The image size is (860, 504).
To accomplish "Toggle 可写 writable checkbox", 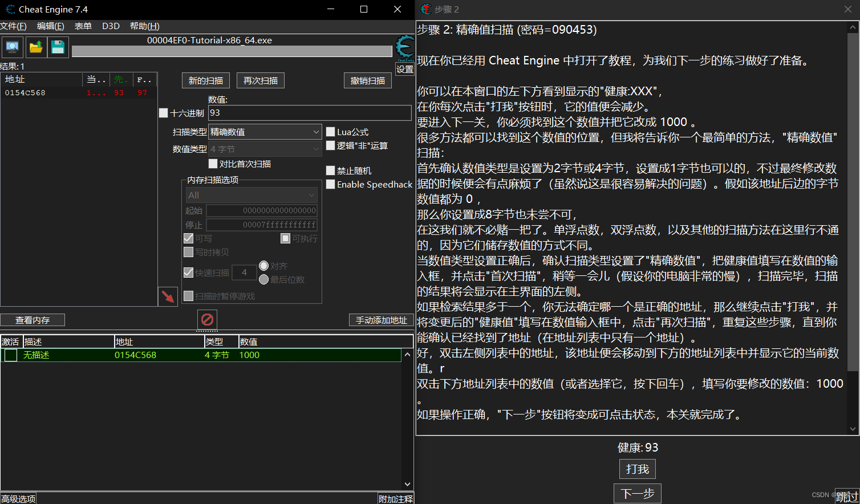I will 188,238.
